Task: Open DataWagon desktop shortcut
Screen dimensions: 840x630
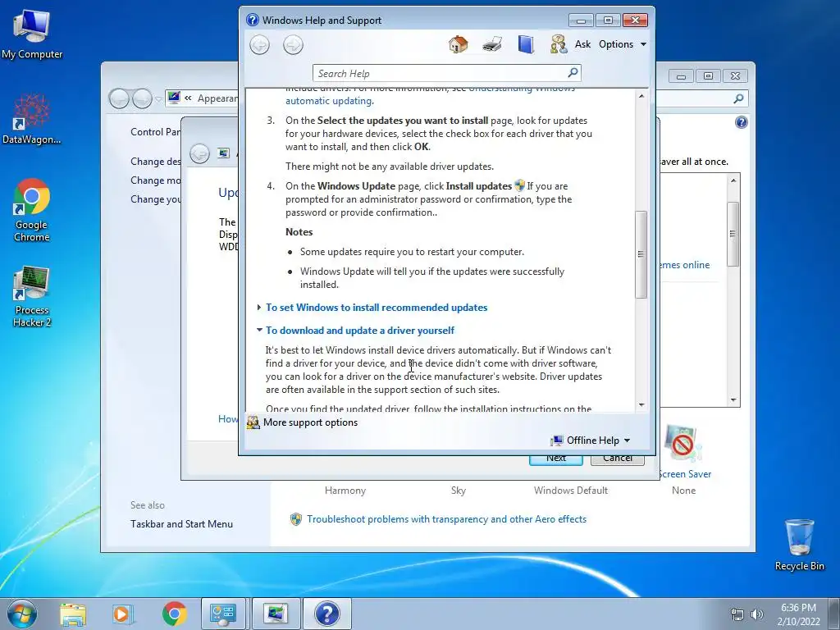Action: click(x=32, y=119)
